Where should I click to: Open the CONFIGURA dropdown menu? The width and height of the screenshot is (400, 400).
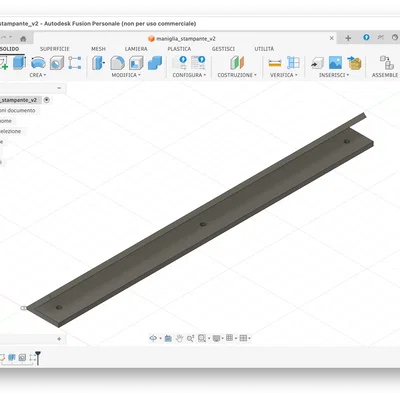coord(189,75)
